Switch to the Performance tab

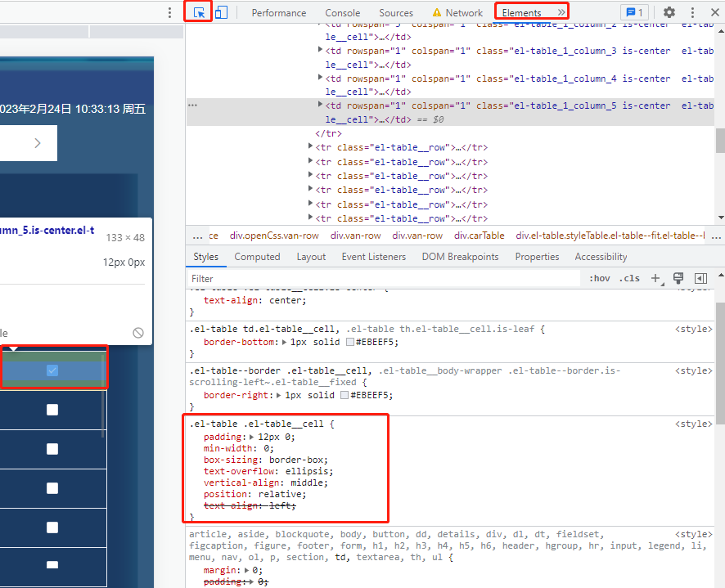[x=279, y=13]
